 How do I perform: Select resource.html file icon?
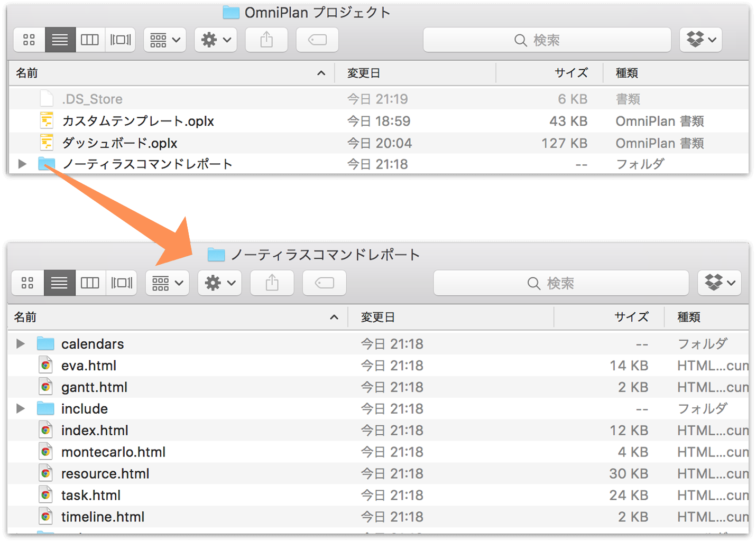pyautogui.click(x=46, y=474)
